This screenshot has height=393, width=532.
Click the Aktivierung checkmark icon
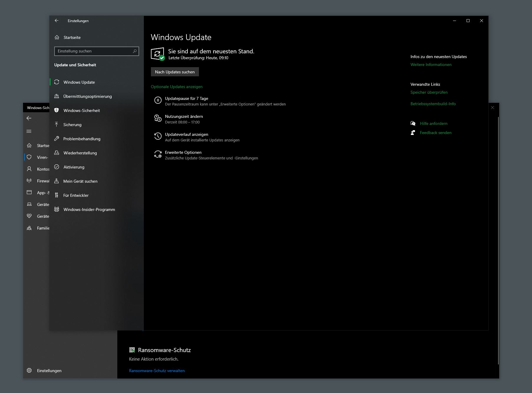click(57, 167)
